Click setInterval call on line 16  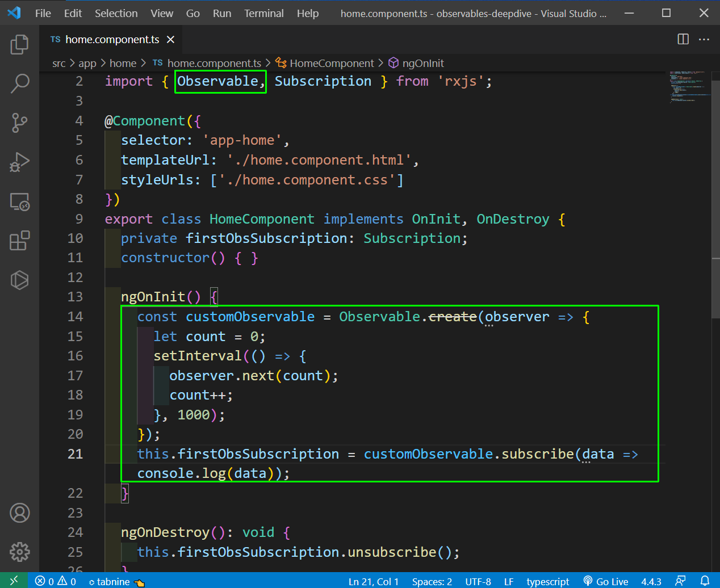(x=198, y=356)
